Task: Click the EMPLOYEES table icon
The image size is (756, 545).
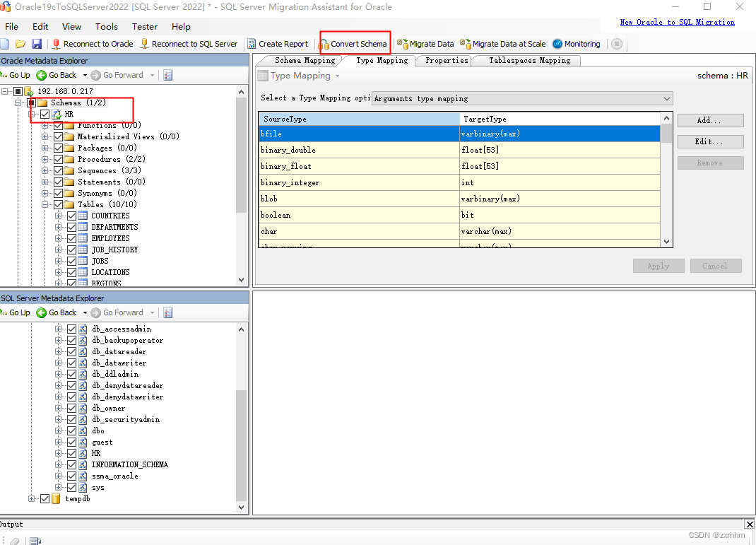Action: click(x=83, y=238)
